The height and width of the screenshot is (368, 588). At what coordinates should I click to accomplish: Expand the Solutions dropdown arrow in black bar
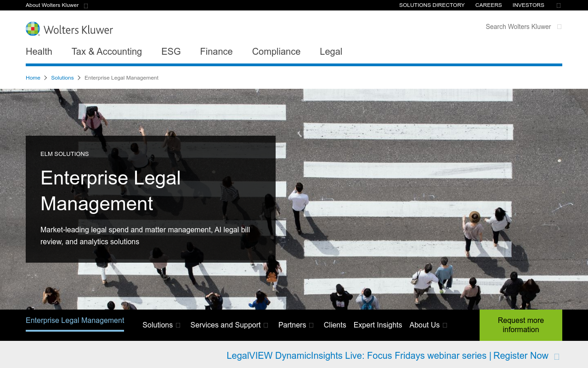pos(178,325)
